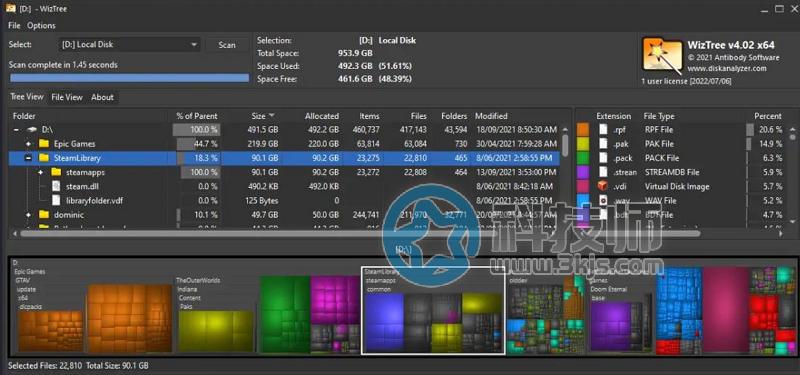Select the orange GTAV dlcpacks treemap block
Viewport: 800px width, 375px height.
(x=51, y=331)
